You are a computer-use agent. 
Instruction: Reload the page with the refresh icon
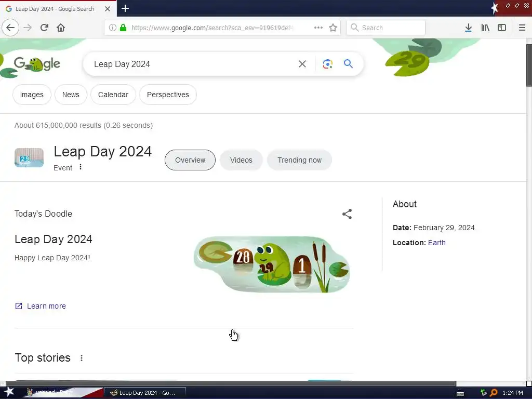(44, 28)
